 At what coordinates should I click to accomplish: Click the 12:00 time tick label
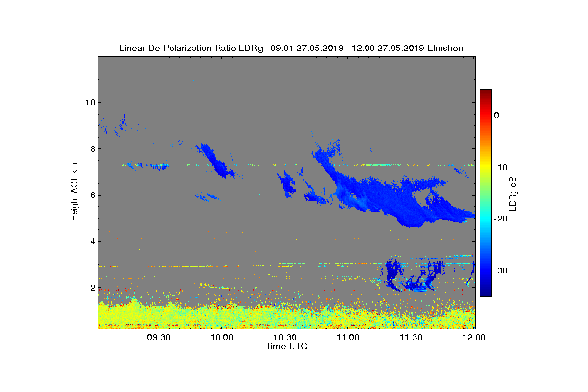tap(474, 337)
